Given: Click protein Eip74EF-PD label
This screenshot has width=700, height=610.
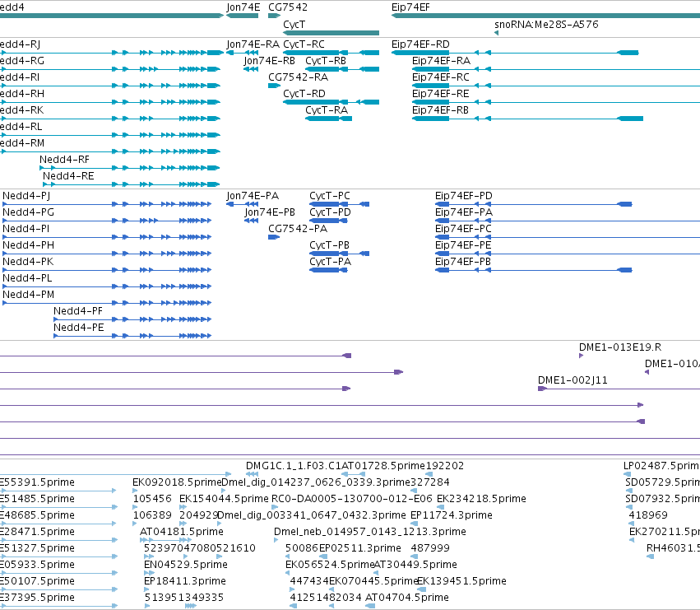Looking at the screenshot, I should coord(464,196).
